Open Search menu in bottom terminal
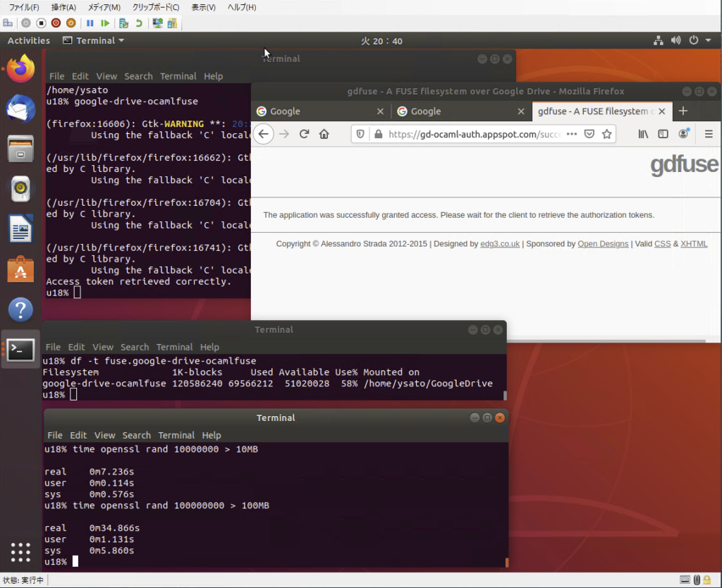 pos(136,435)
